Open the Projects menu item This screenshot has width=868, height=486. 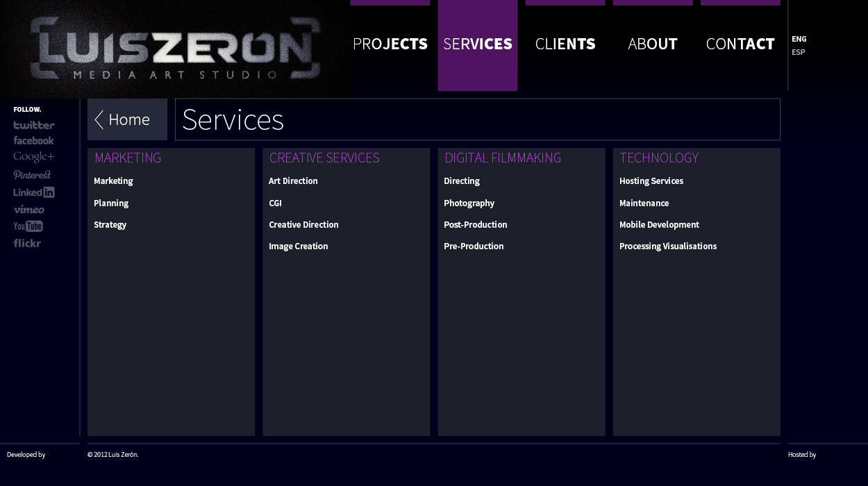click(390, 44)
